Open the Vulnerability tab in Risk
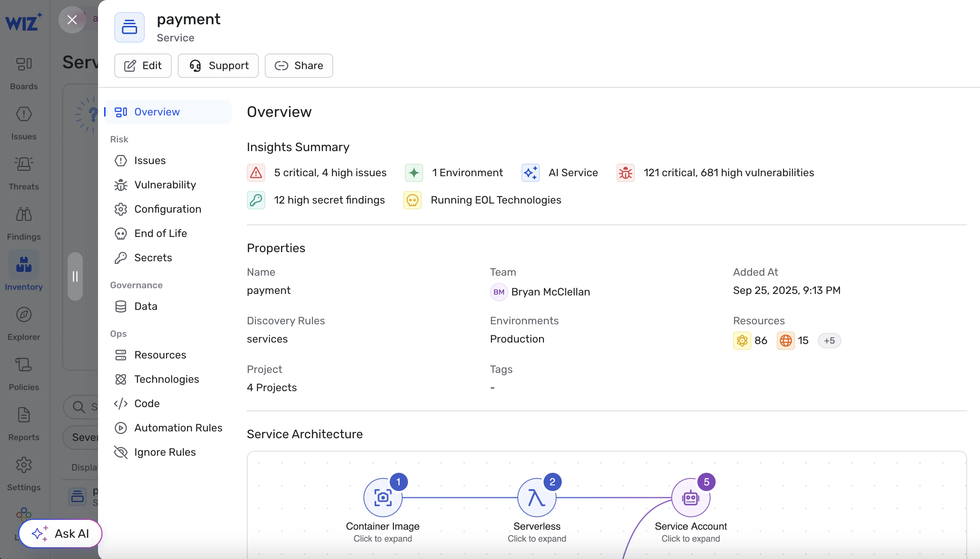 pyautogui.click(x=165, y=185)
